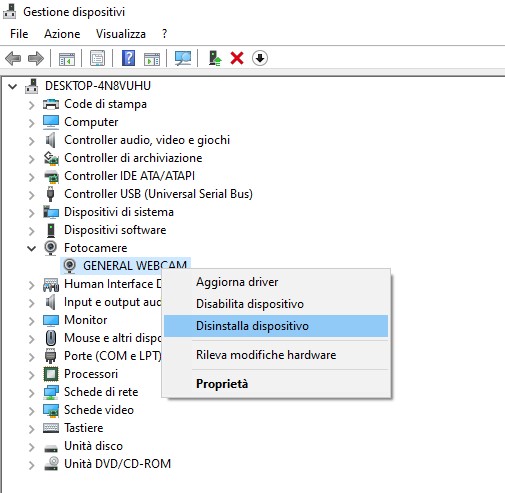Image resolution: width=505 pixels, height=493 pixels.
Task: Expand the Unità disco node
Action: click(32, 447)
